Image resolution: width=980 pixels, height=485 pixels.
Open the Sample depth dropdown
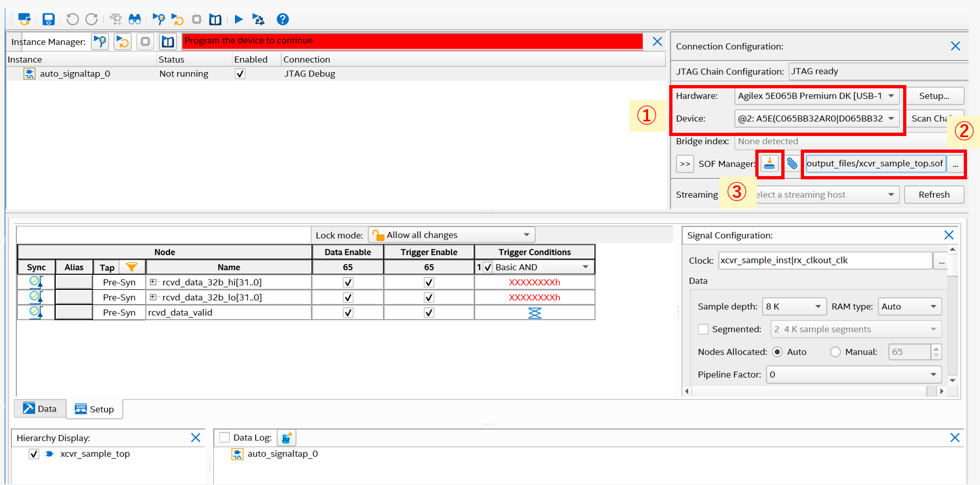794,307
